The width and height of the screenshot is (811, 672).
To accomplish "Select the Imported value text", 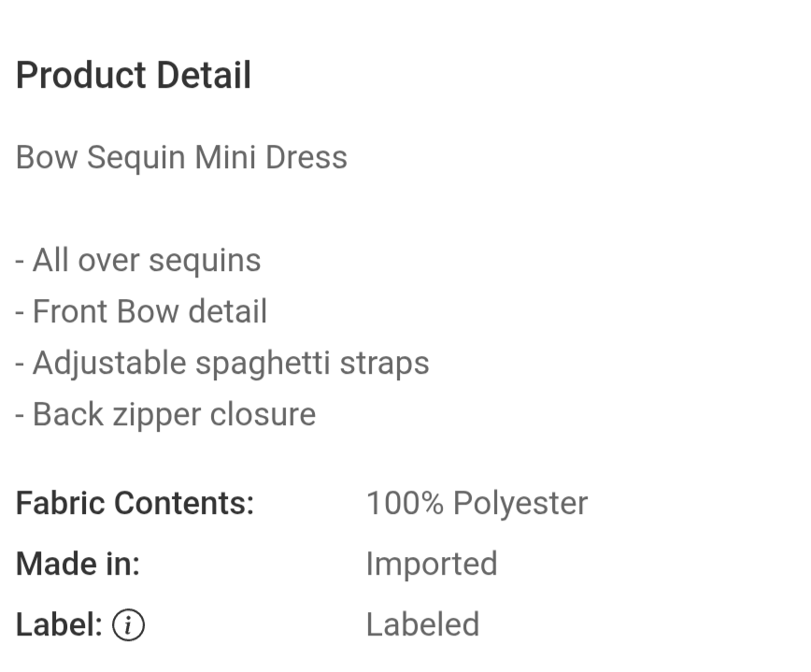I will [x=431, y=564].
